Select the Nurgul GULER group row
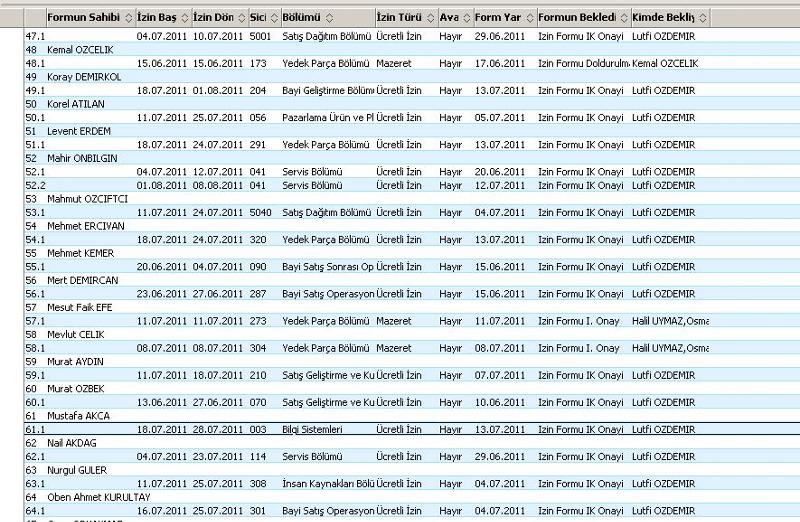The width and height of the screenshot is (800, 522). click(412, 470)
